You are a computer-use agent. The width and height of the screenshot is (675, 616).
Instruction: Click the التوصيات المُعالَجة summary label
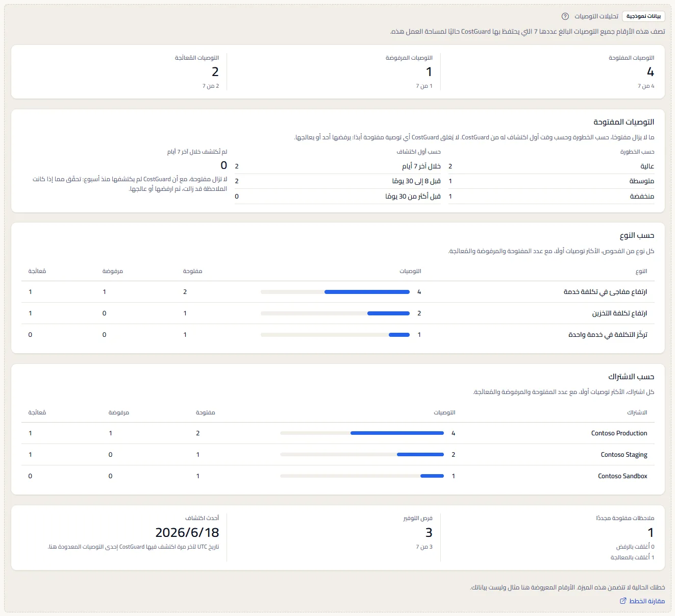[197, 58]
